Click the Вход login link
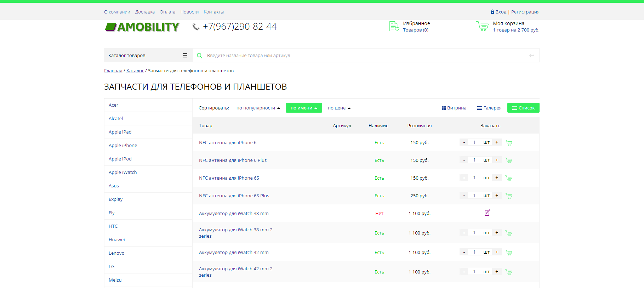The image size is (644, 288). click(x=501, y=12)
